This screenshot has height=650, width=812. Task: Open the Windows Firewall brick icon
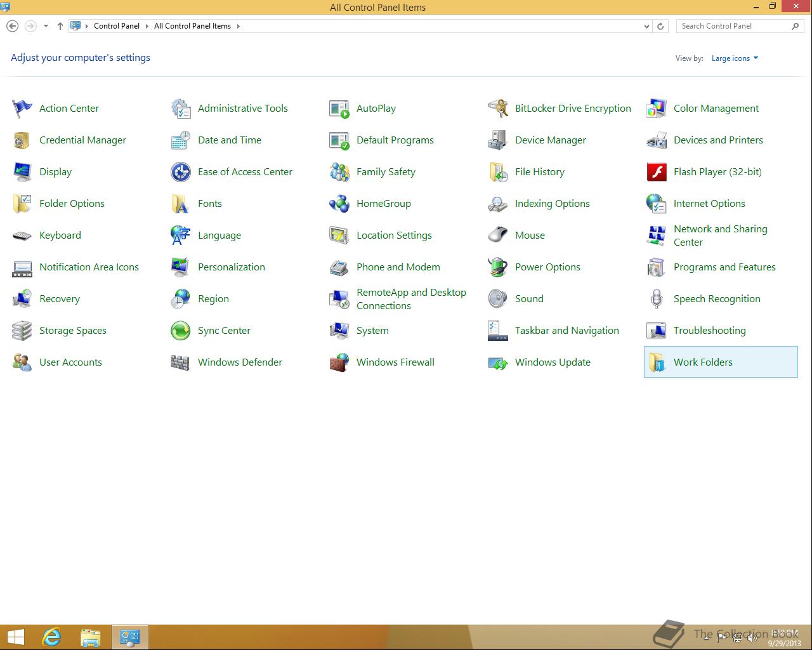coord(339,362)
